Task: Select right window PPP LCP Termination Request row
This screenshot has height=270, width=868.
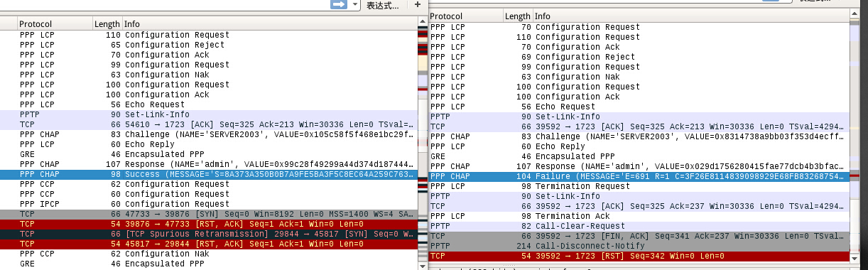Action: tap(639, 186)
